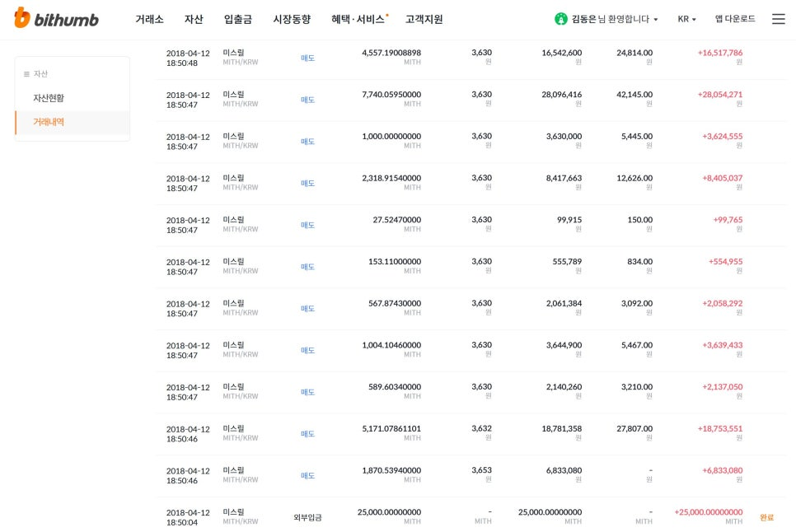Screen dimensions: 796x532
Task: Click the price 3,653
Action: tap(481, 470)
